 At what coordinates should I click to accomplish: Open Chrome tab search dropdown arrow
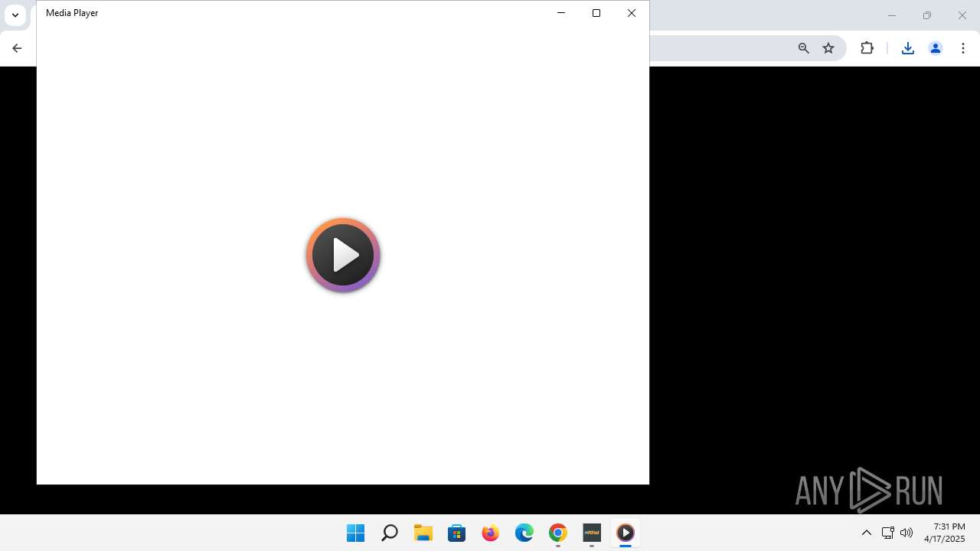[15, 15]
